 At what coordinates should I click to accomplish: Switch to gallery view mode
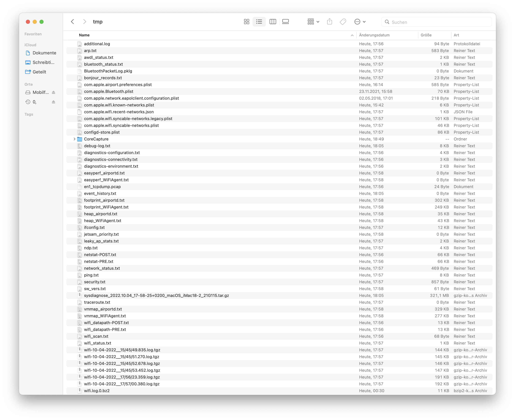(x=285, y=22)
